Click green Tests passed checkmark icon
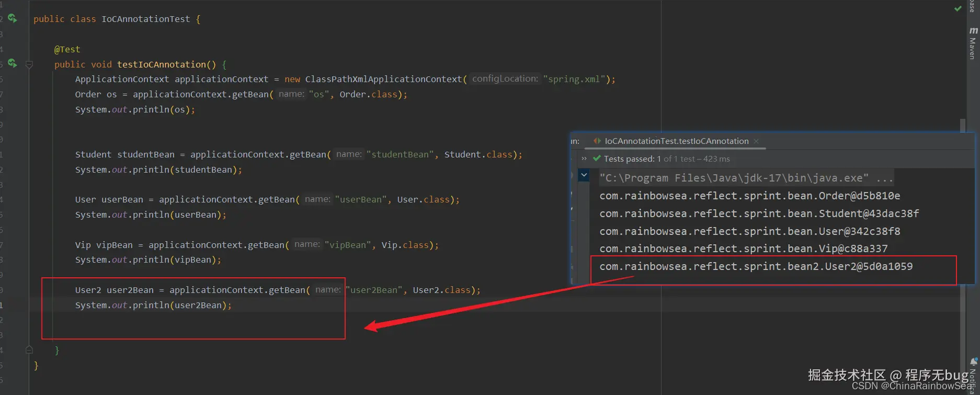The height and width of the screenshot is (395, 980). 597,159
